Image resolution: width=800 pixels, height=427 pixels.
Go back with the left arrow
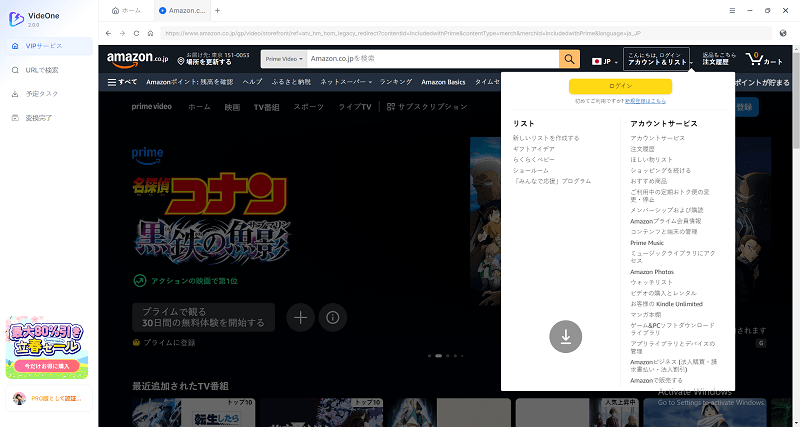tap(108, 33)
